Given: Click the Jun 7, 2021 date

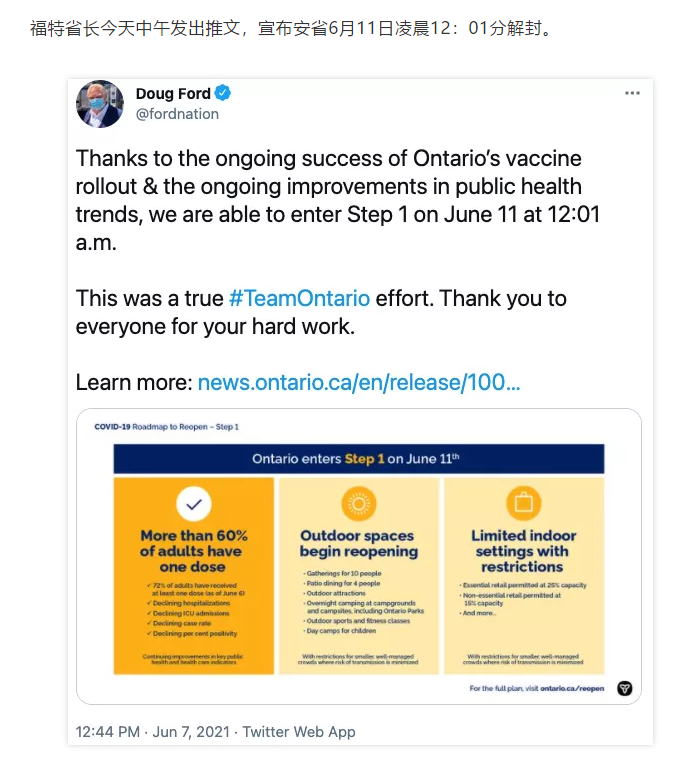Looking at the screenshot, I should (x=191, y=732).
